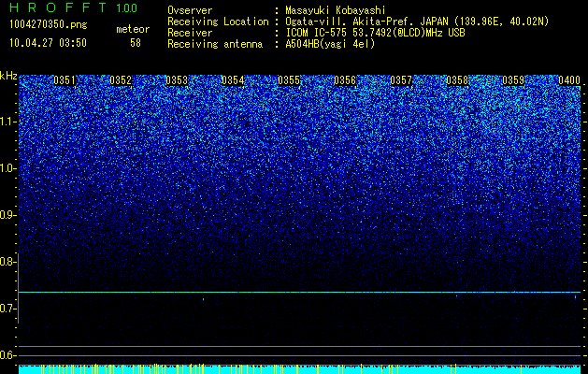Image resolution: width=588 pixels, height=374 pixels.
Task: Click the date stamp 10.04.27 03:50
Action: [x=48, y=43]
